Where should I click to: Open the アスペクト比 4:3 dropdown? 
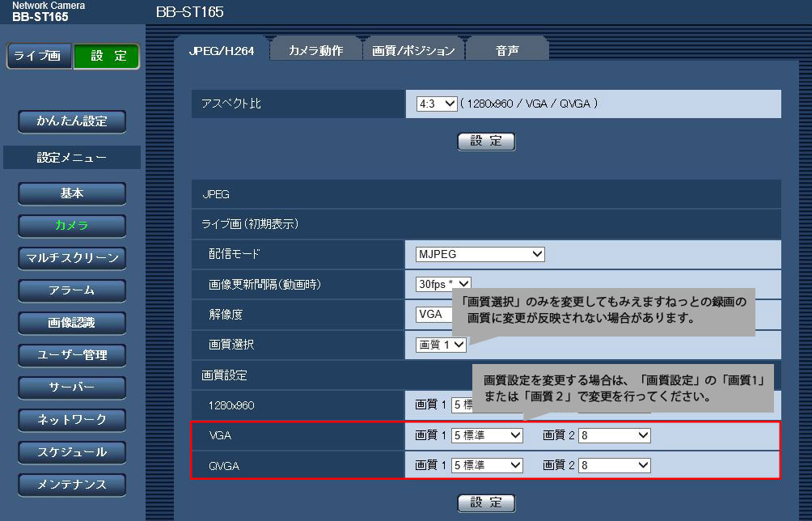(437, 104)
